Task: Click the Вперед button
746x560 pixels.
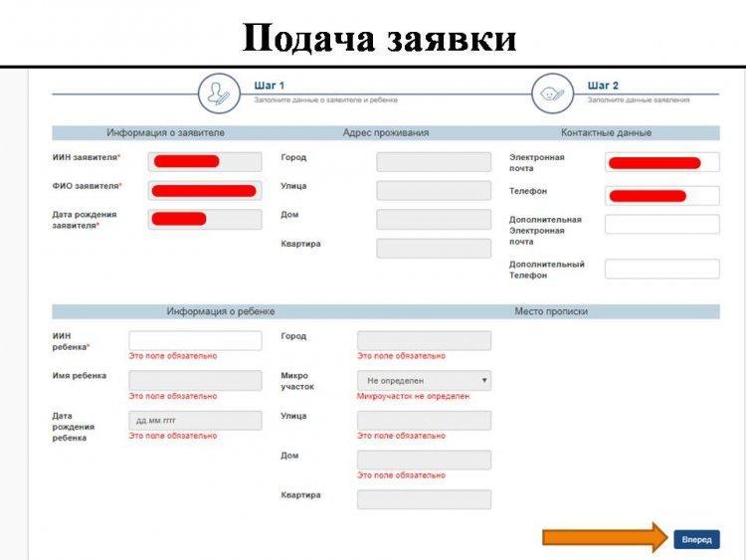Action: [696, 539]
